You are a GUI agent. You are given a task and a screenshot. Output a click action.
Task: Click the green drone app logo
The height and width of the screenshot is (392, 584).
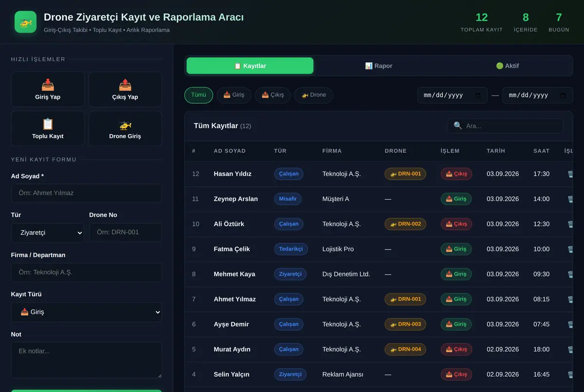click(25, 22)
